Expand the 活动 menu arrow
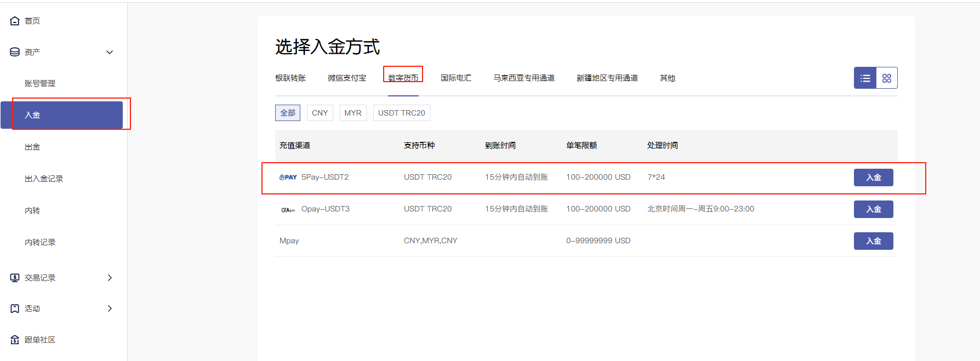Screen dimensions: 980x361 [x=110, y=308]
